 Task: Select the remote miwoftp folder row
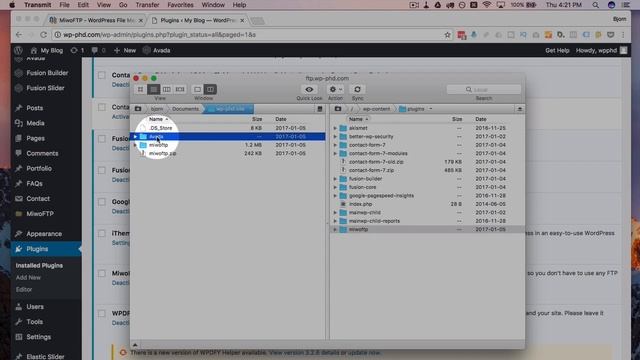(x=427, y=229)
